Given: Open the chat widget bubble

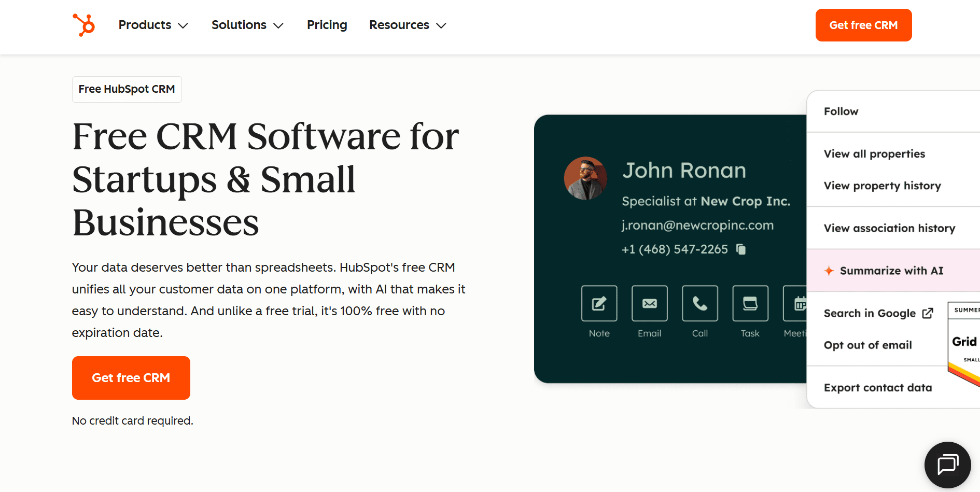Looking at the screenshot, I should pos(947,465).
